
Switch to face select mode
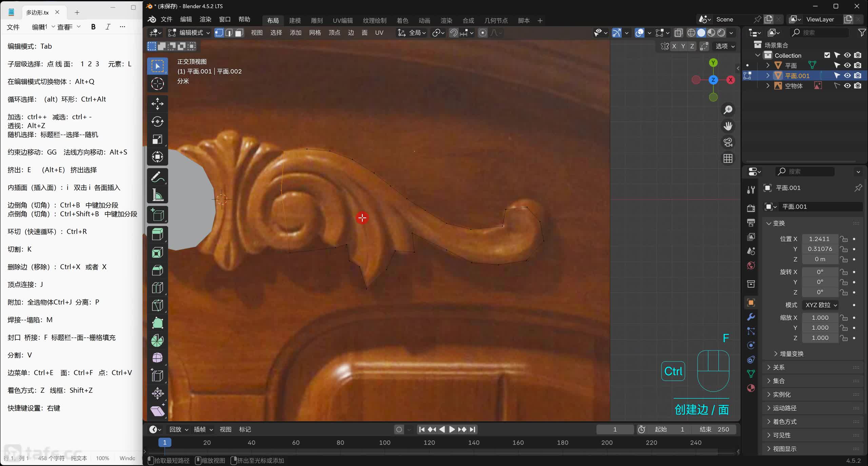tap(239, 33)
